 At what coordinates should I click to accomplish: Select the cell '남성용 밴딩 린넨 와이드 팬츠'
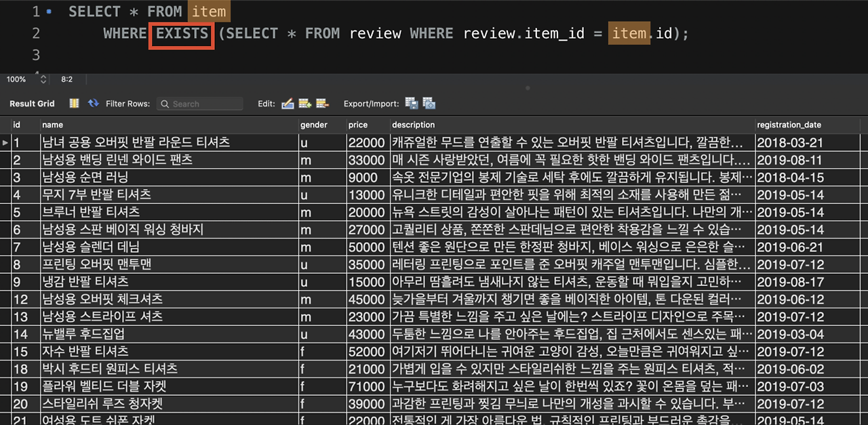(x=169, y=160)
